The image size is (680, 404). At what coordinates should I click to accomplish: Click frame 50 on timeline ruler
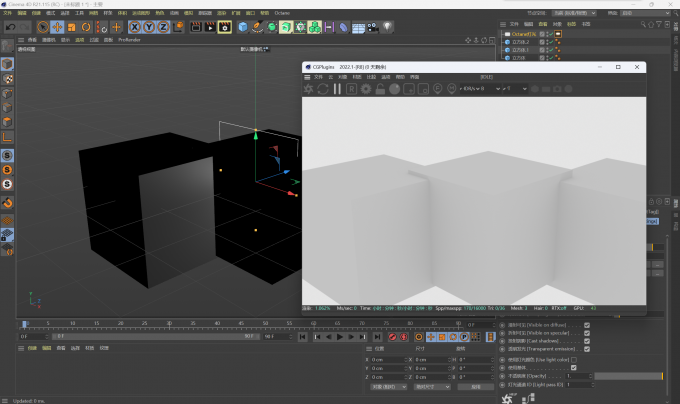(x=265, y=323)
